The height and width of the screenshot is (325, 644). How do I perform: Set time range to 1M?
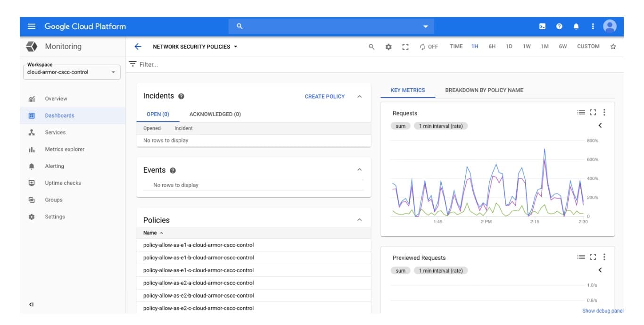545,47
